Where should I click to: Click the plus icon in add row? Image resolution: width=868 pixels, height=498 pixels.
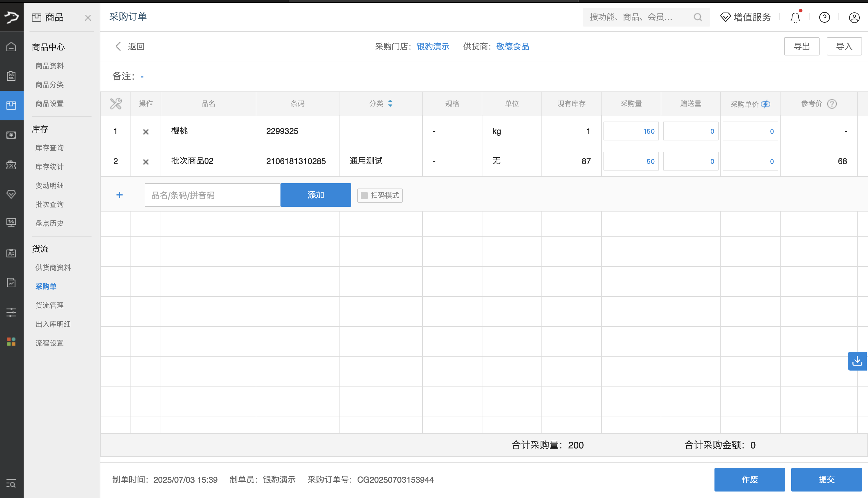pos(120,195)
